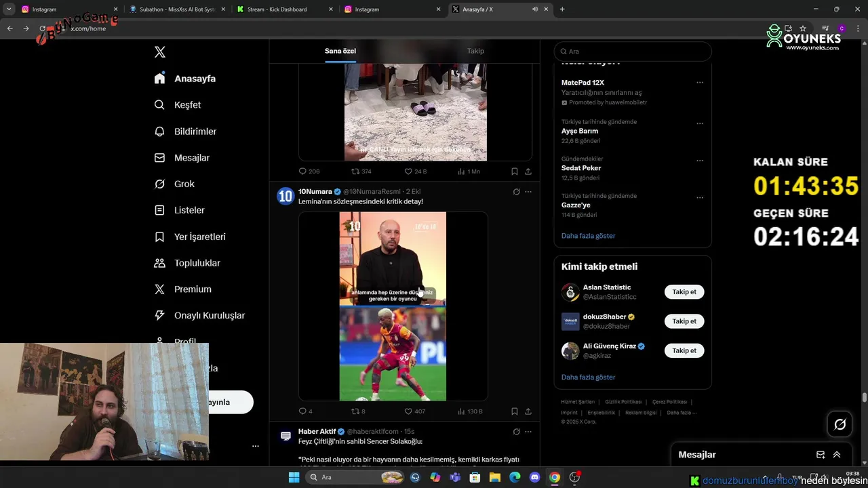Click Daha fazla göster under trends
Screen dimensions: 868x488
[x=588, y=236]
